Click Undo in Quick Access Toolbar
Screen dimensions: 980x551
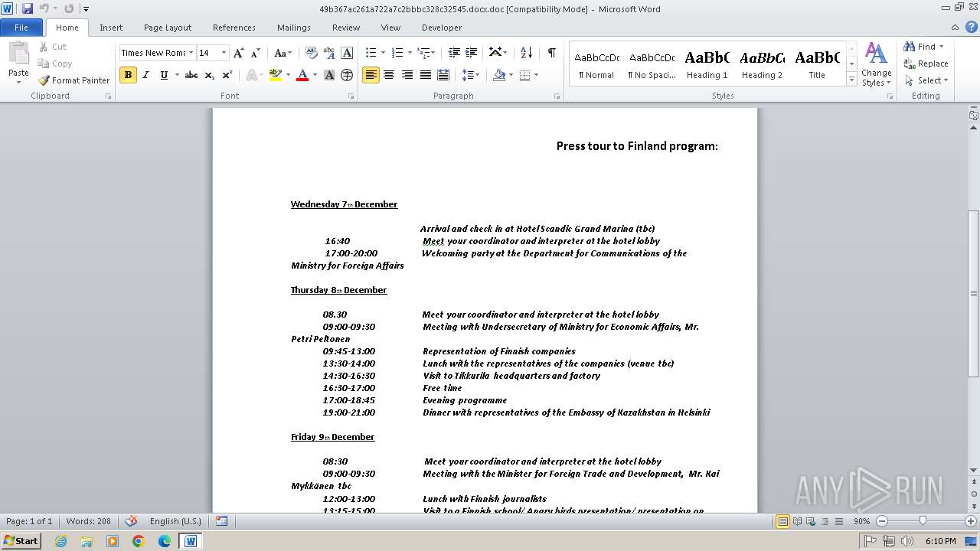(x=44, y=8)
